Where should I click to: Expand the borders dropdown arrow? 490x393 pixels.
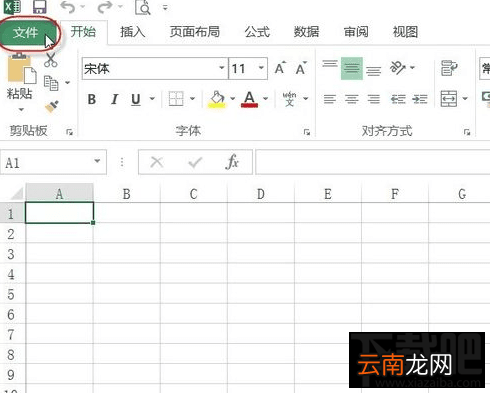(192, 98)
